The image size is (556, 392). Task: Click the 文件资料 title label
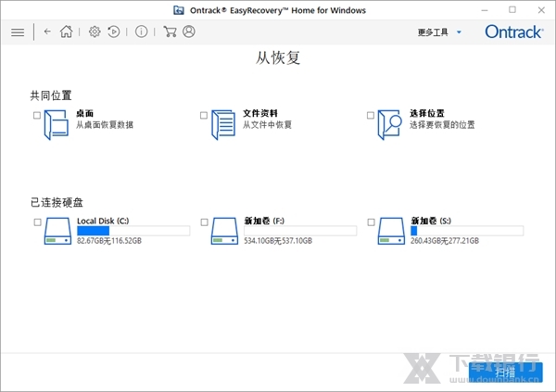point(259,113)
